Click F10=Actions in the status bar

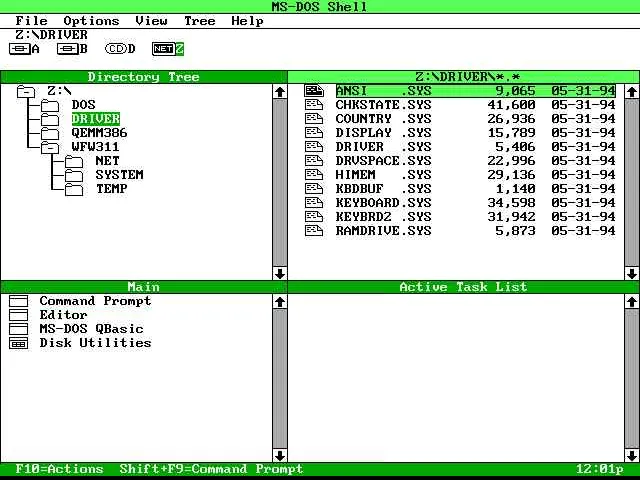[59, 469]
